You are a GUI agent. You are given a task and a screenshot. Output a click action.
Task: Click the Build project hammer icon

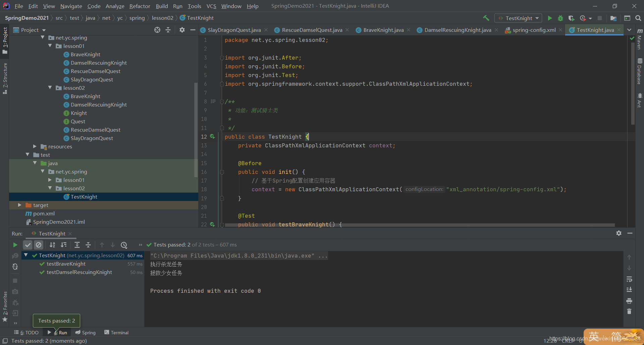(486, 18)
